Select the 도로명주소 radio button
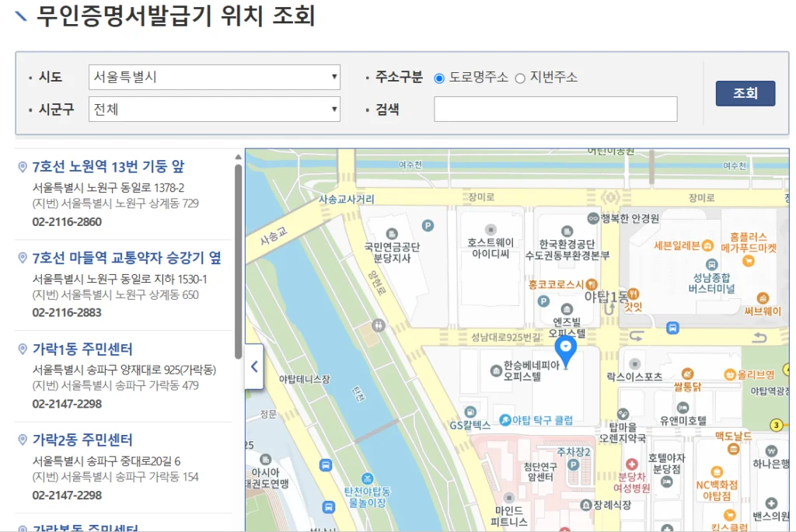Viewport: 796px width, 532px height. click(x=439, y=78)
